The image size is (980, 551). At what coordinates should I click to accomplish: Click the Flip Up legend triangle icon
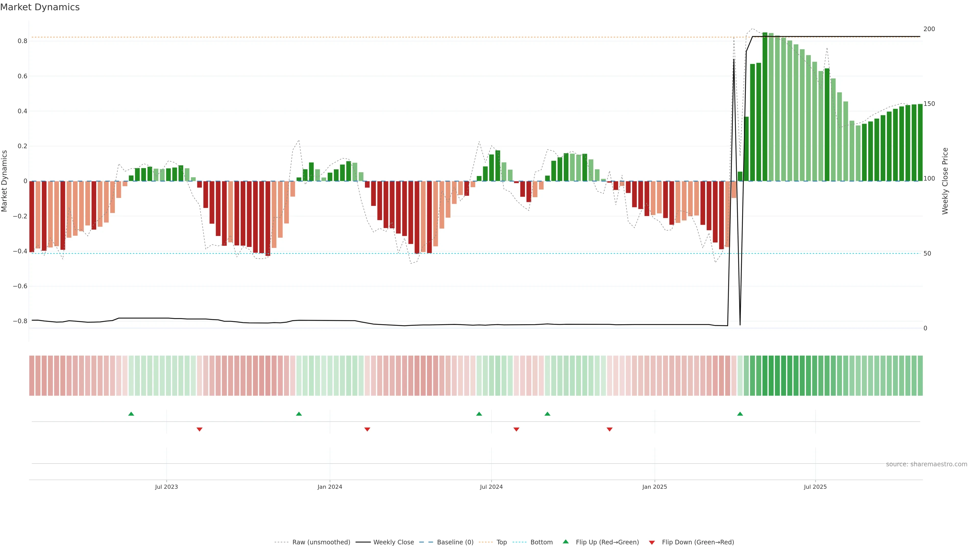[x=566, y=542]
